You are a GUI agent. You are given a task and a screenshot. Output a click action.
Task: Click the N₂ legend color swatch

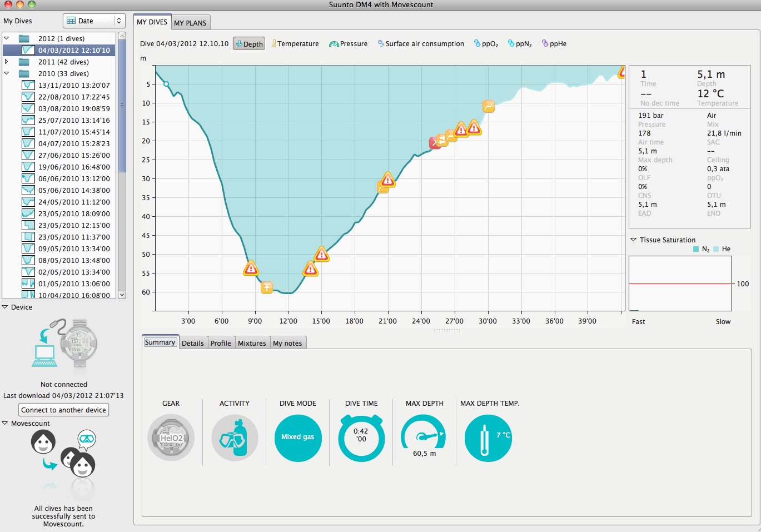coord(696,249)
